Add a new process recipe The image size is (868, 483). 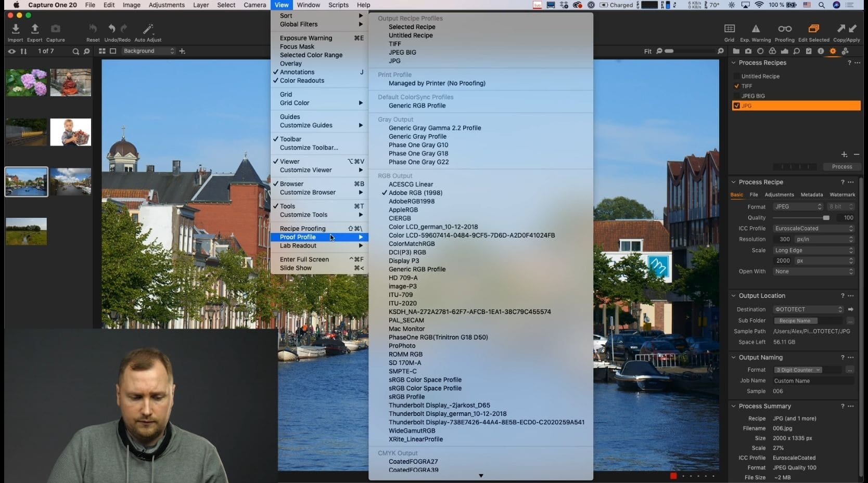844,155
